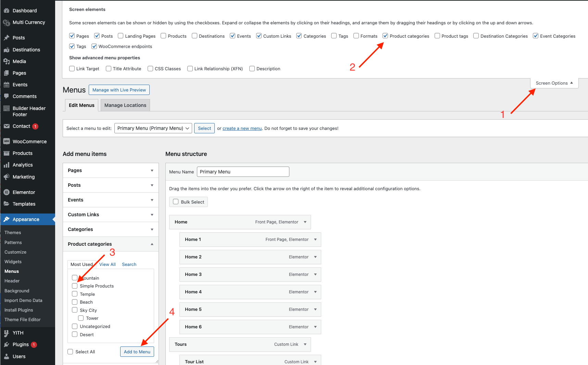Open the Products archive icon

[7, 153]
